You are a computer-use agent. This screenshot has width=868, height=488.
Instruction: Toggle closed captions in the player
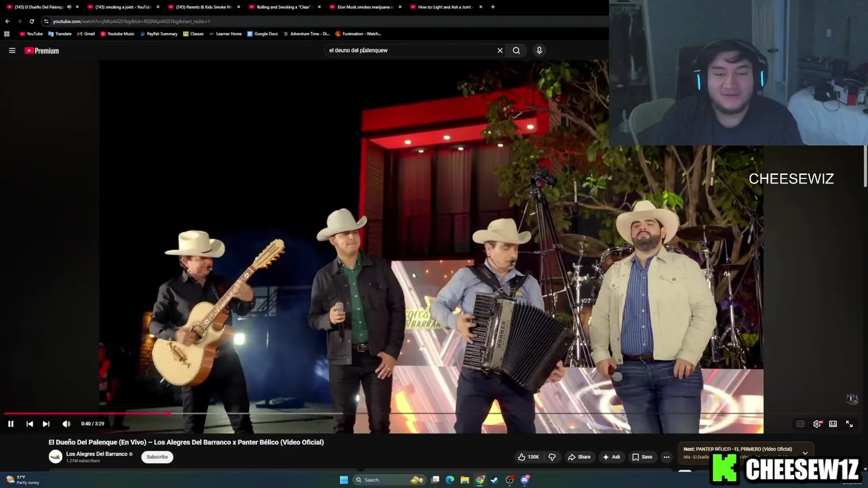point(800,424)
